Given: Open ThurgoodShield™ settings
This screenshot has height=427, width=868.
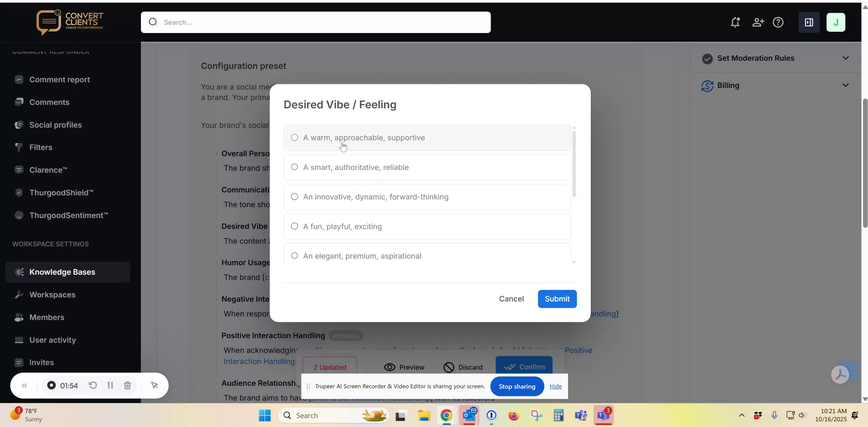Looking at the screenshot, I should [x=61, y=193].
